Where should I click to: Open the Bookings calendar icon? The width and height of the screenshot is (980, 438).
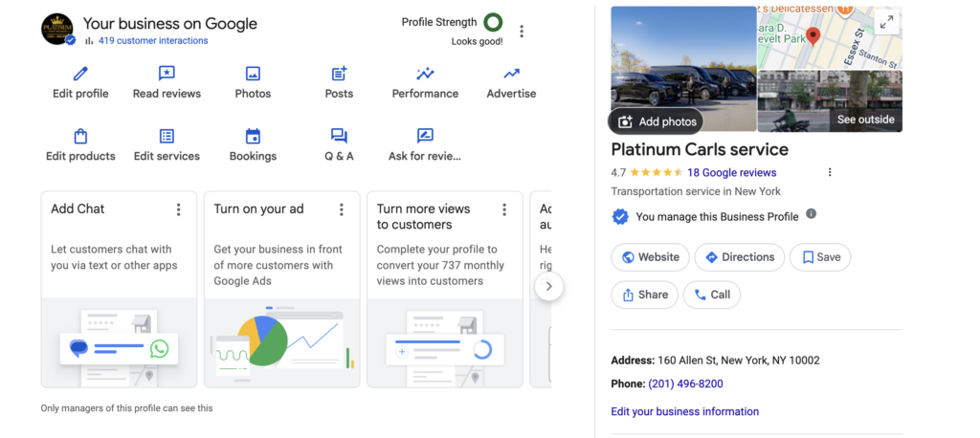[x=253, y=137]
